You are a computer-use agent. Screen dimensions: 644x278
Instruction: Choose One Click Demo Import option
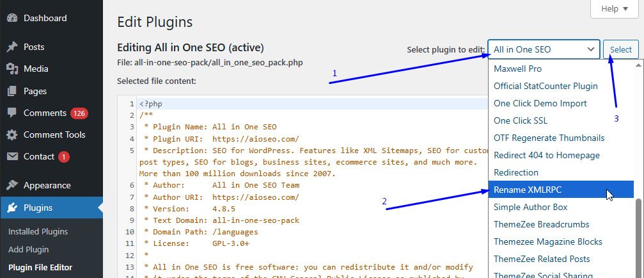561,103
